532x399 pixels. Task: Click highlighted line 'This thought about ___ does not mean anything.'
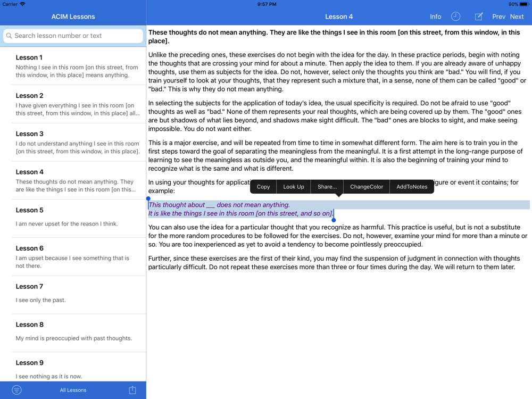coord(219,205)
